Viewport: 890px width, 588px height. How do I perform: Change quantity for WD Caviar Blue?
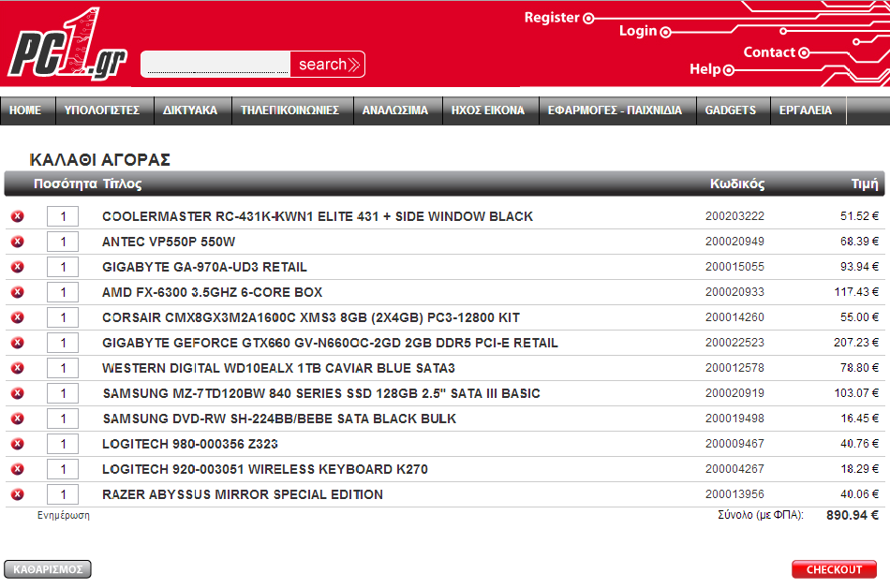coord(63,368)
